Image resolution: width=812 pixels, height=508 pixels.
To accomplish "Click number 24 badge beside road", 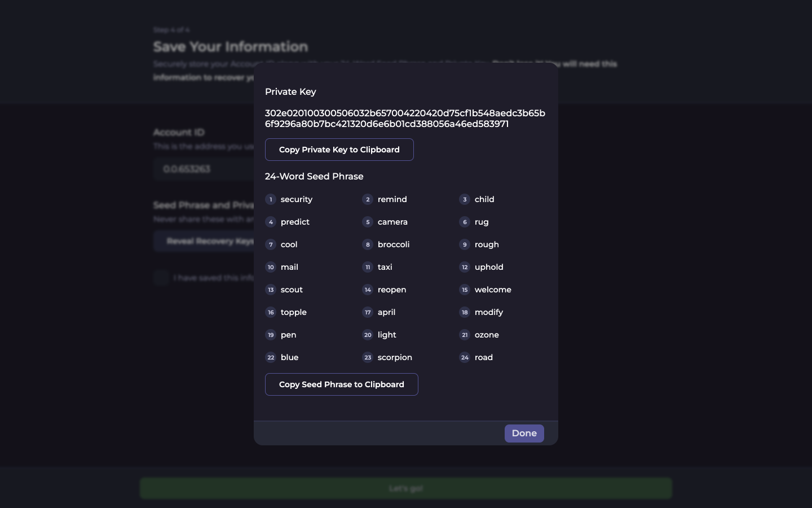I will (465, 357).
